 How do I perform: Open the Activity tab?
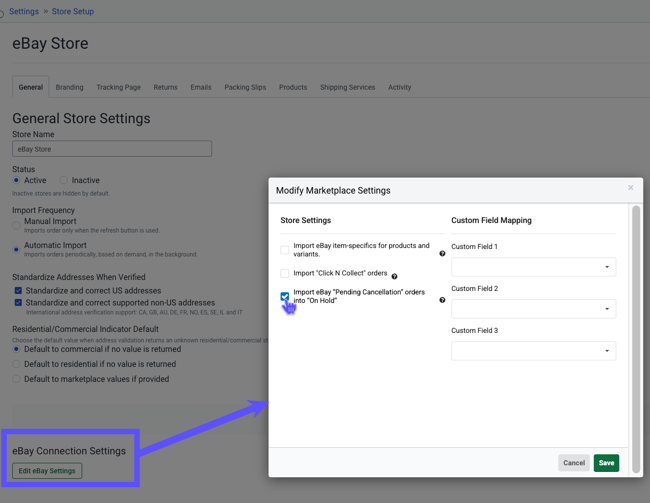(400, 87)
